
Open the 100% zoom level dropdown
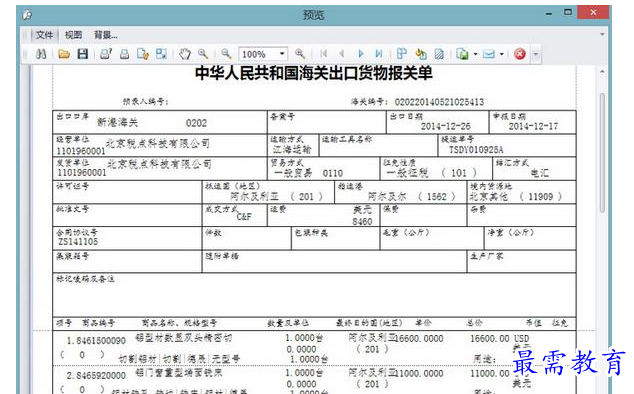pyautogui.click(x=282, y=54)
